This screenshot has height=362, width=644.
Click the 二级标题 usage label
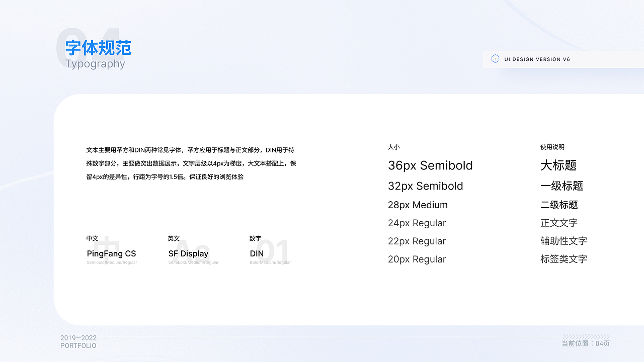(x=559, y=205)
